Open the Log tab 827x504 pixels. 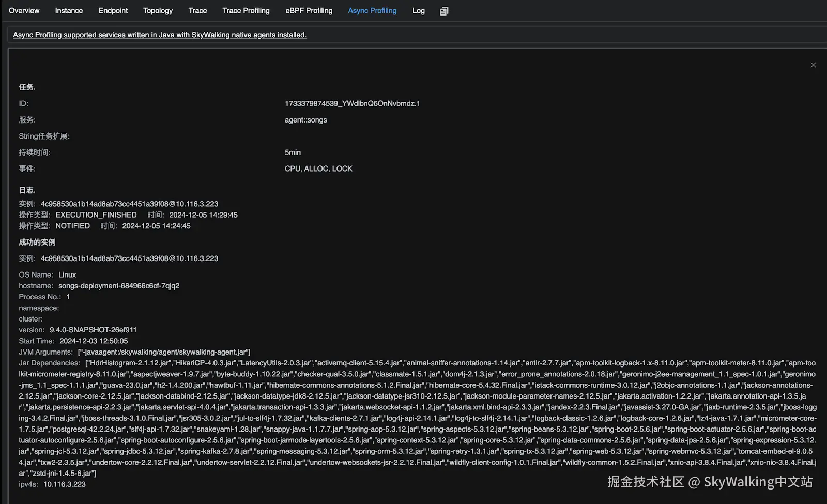419,10
